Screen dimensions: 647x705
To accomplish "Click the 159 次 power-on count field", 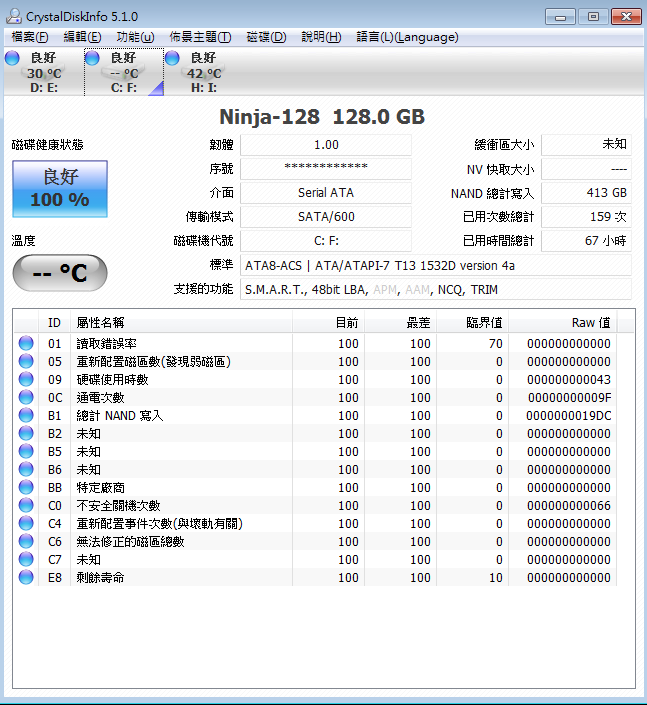I will click(x=586, y=217).
